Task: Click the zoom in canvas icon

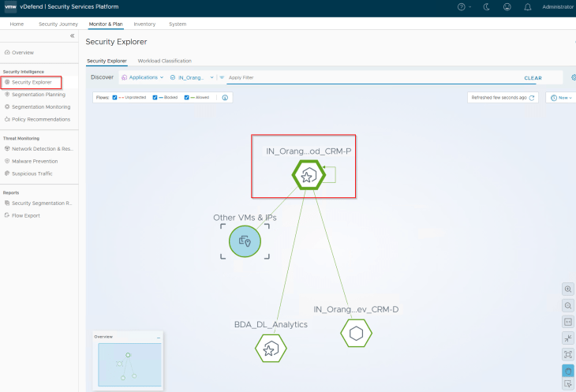Action: (x=568, y=289)
